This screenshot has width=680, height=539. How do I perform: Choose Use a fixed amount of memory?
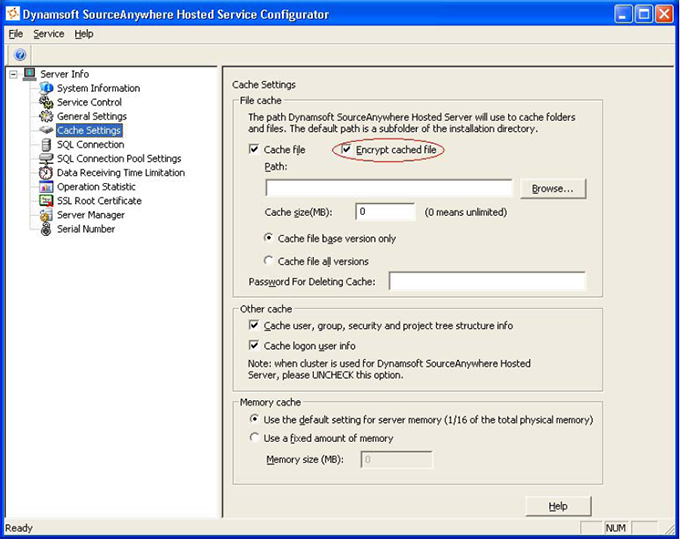254,438
